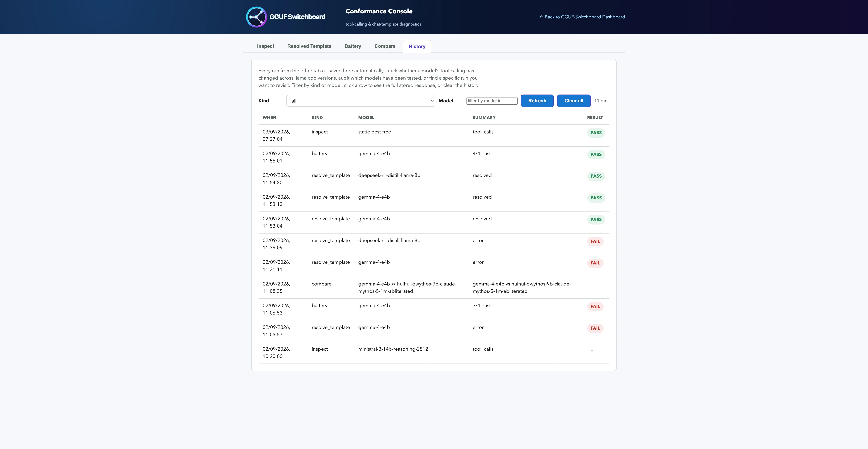This screenshot has width=868, height=449.
Task: Follow Back to GGUF-Switchboard Dashboard link
Action: click(582, 17)
